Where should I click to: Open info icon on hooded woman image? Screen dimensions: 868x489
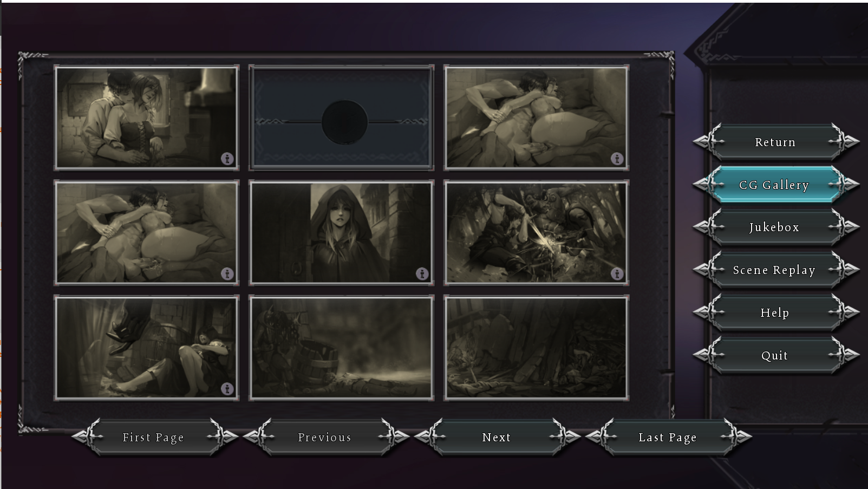[422, 273]
